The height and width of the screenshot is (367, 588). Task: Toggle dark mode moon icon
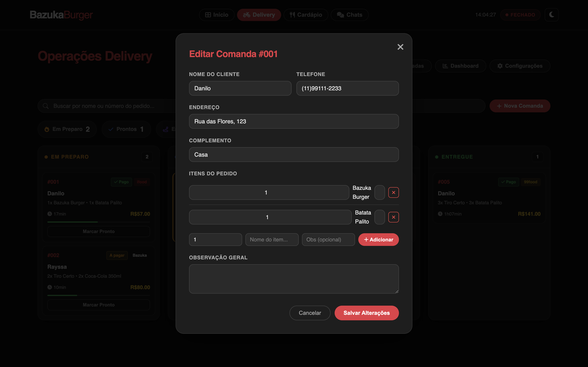(551, 15)
